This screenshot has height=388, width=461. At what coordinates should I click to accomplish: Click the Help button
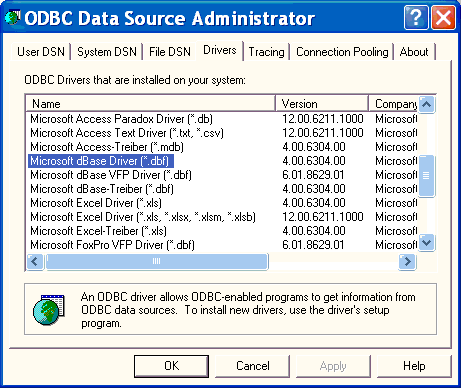click(414, 366)
